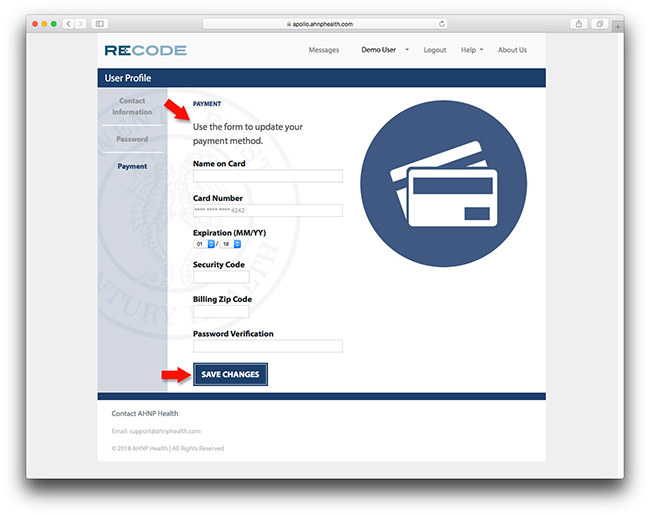Go back with browser back arrow
The width and height of the screenshot is (650, 516).
click(68, 23)
